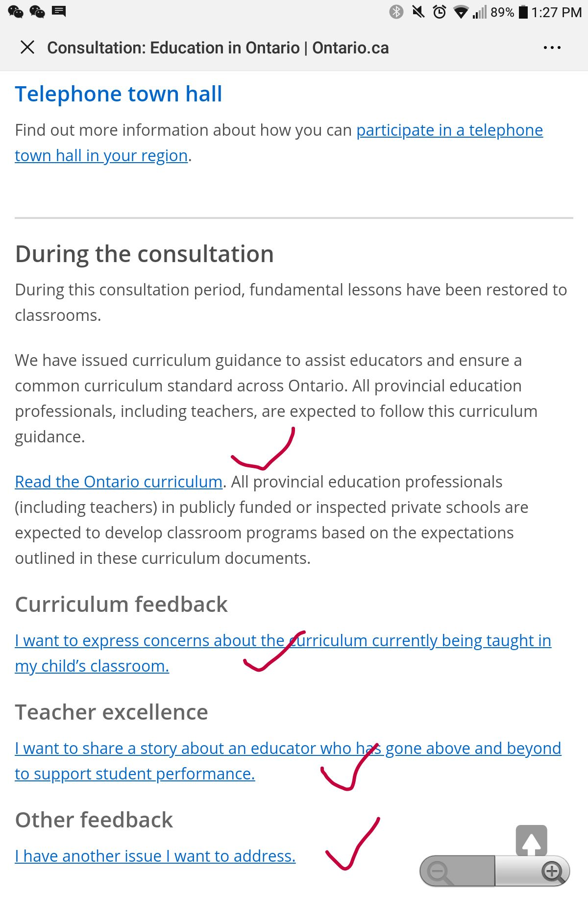Tap the alarm clock status icon
The image size is (588, 897).
coord(440,12)
